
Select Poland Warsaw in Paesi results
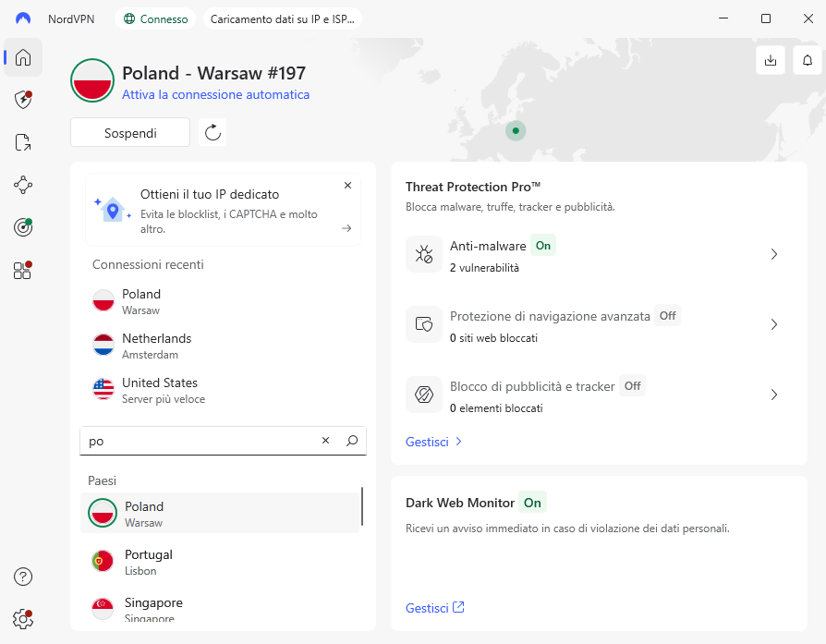coord(220,514)
